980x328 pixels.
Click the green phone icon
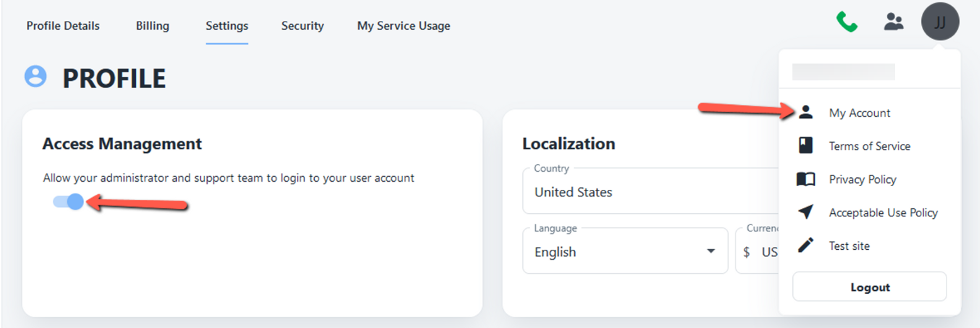pos(846,22)
